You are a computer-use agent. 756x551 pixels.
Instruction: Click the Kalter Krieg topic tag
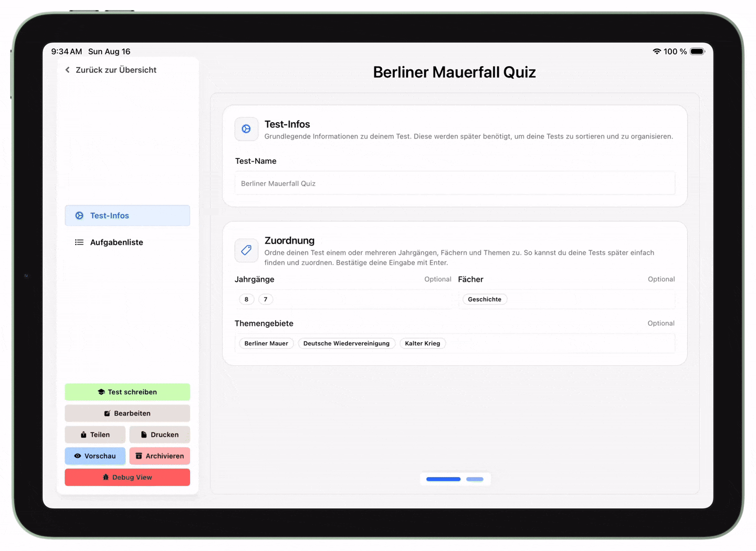423,343
